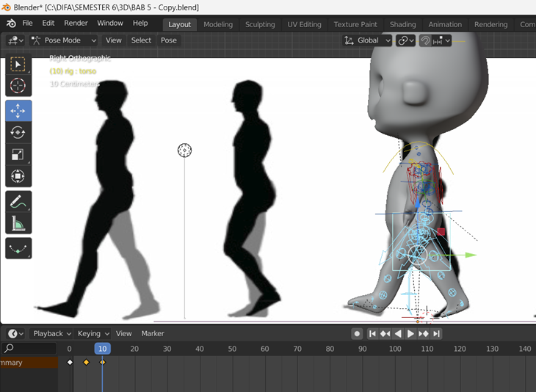
Task: Click the green Y-axis move gizmo arrow
Action: [471, 255]
